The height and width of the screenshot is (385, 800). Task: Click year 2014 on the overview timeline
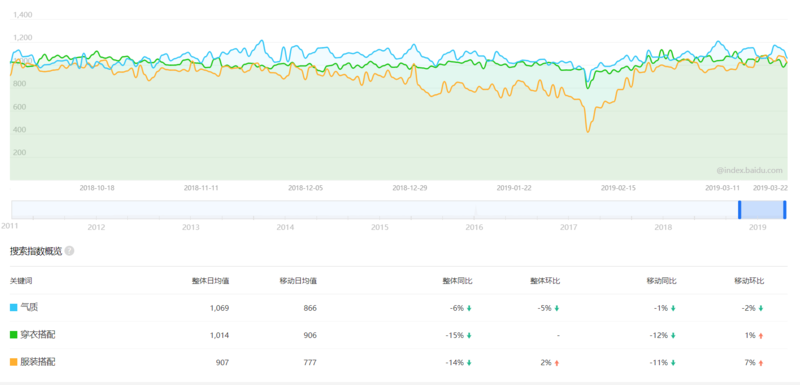[286, 227]
